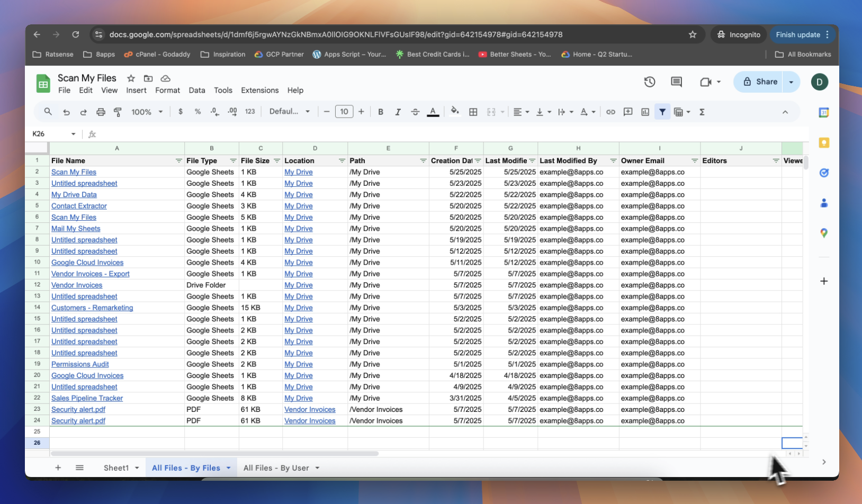Image resolution: width=862 pixels, height=504 pixels.
Task: Bookmark this page with star icon
Action: [693, 34]
